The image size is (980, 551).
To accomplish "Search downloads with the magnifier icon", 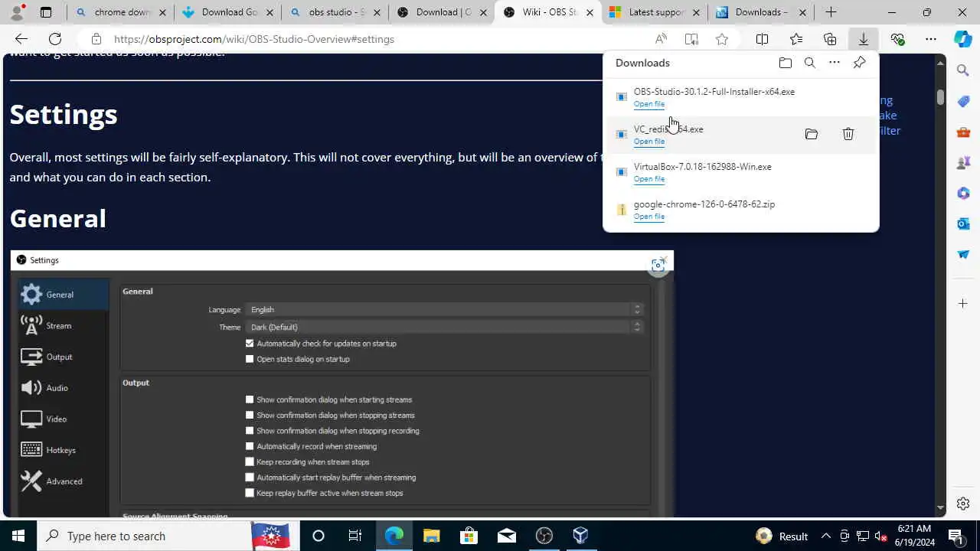I will (809, 63).
